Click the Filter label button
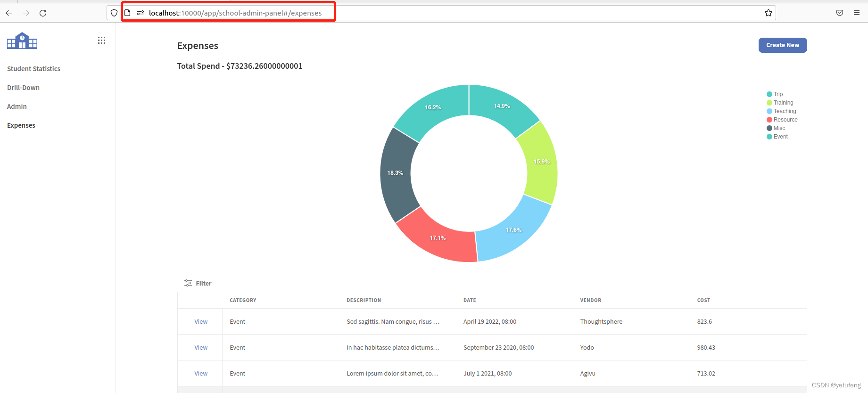The image size is (868, 393). click(204, 283)
